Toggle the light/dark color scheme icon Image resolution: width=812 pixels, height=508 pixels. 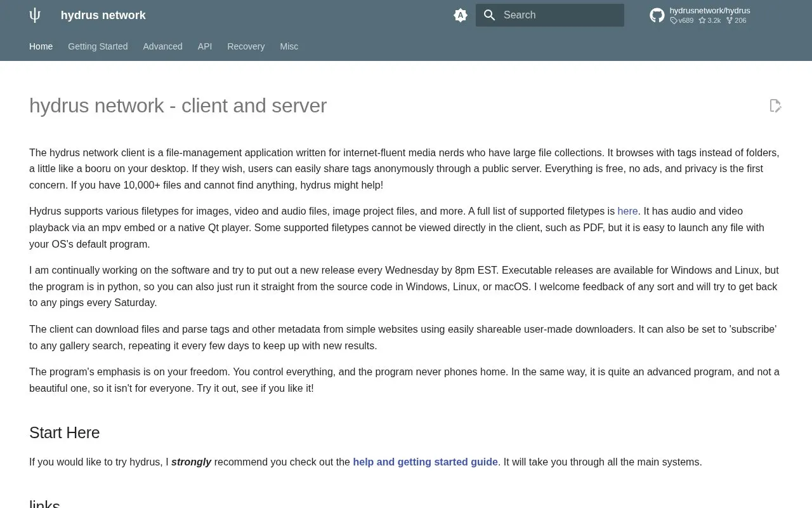pos(461,15)
